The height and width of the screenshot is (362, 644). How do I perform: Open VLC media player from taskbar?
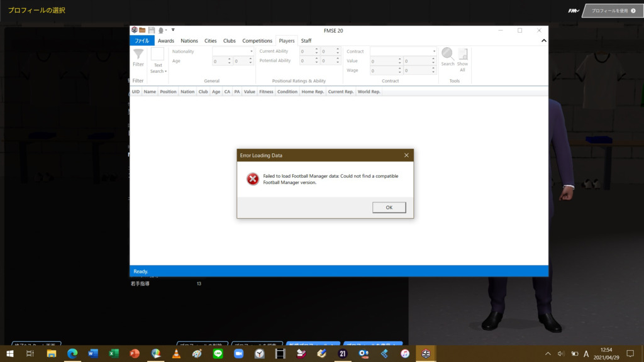coord(176,353)
